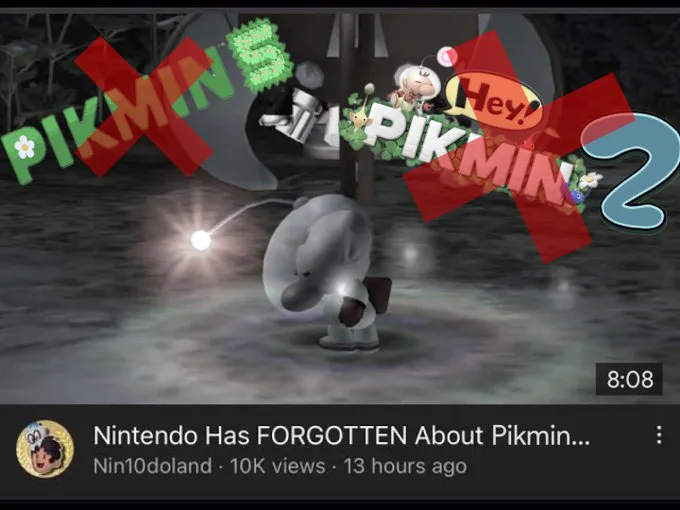
Task: Click the green Pikmin logo text in thumbnail
Action: coord(117,115)
